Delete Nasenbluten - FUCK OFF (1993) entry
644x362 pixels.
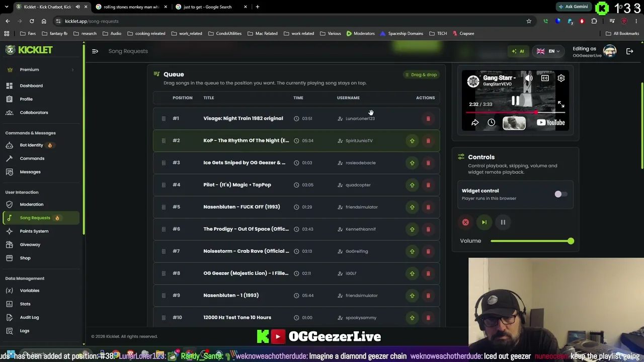point(428,207)
